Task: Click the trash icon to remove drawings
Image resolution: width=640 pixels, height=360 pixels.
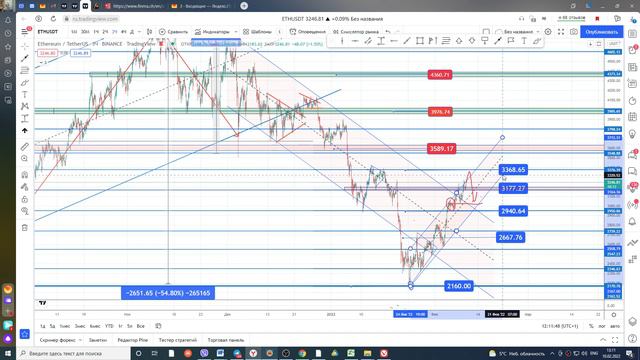Action: 25,228
